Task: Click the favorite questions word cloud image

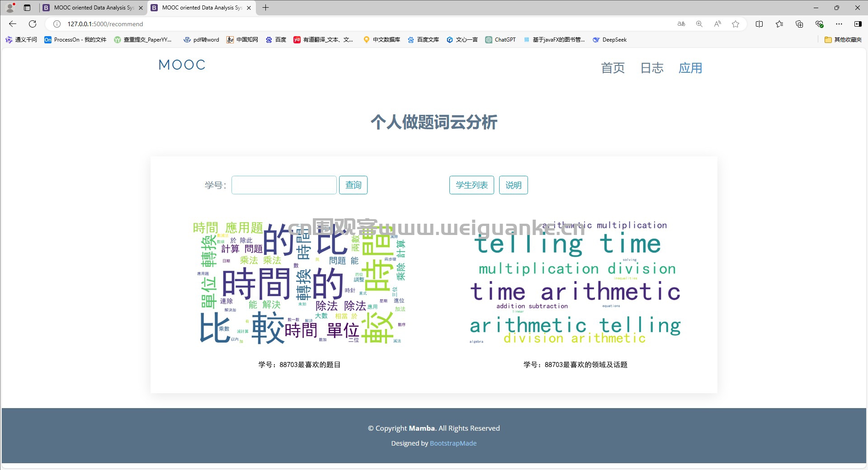Action: coord(300,283)
